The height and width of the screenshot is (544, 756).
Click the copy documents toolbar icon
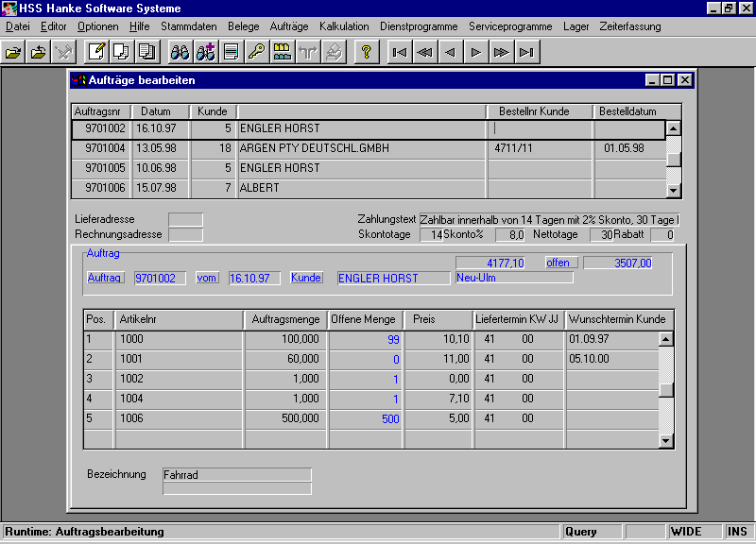click(x=121, y=52)
